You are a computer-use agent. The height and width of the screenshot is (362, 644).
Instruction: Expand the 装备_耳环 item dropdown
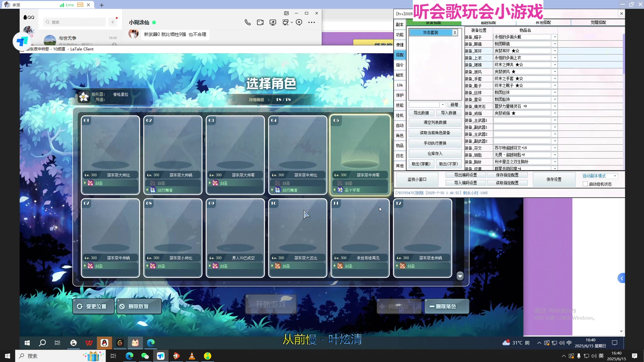click(555, 51)
